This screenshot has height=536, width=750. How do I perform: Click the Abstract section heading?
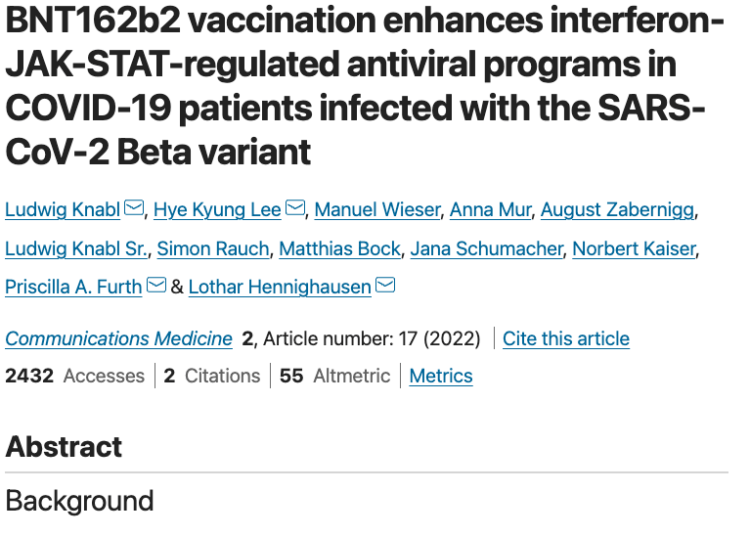[64, 447]
